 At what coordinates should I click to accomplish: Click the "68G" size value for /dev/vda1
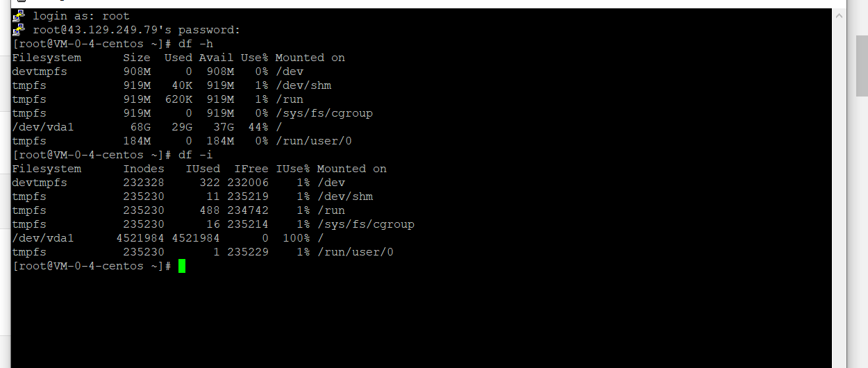coord(140,127)
